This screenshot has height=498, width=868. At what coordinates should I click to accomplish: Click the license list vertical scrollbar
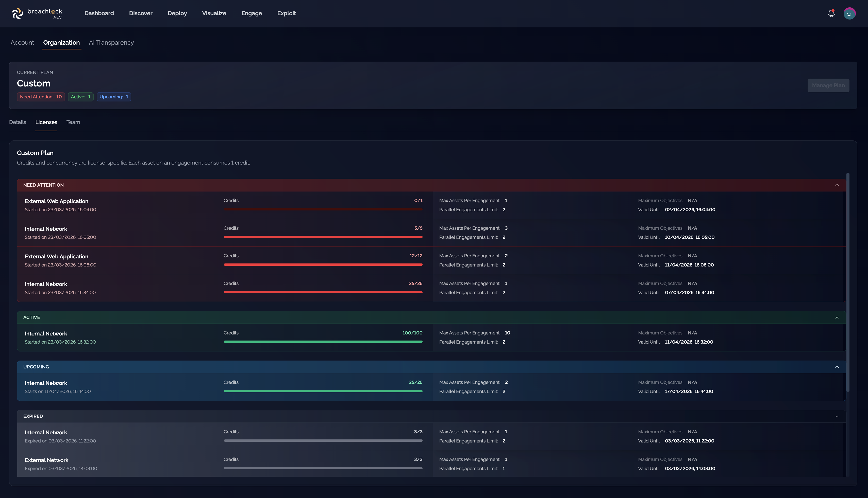click(x=848, y=282)
